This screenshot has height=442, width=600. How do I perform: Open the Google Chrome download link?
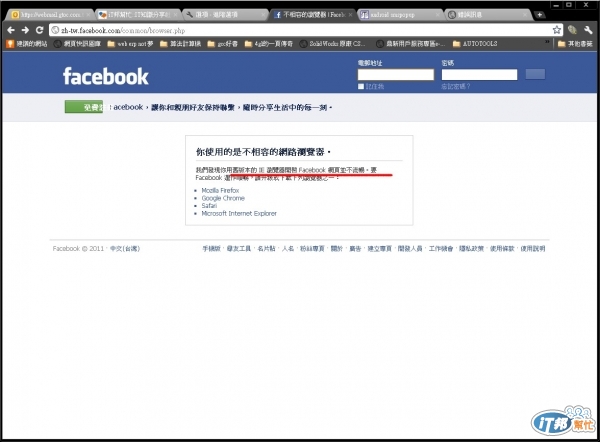click(x=223, y=198)
